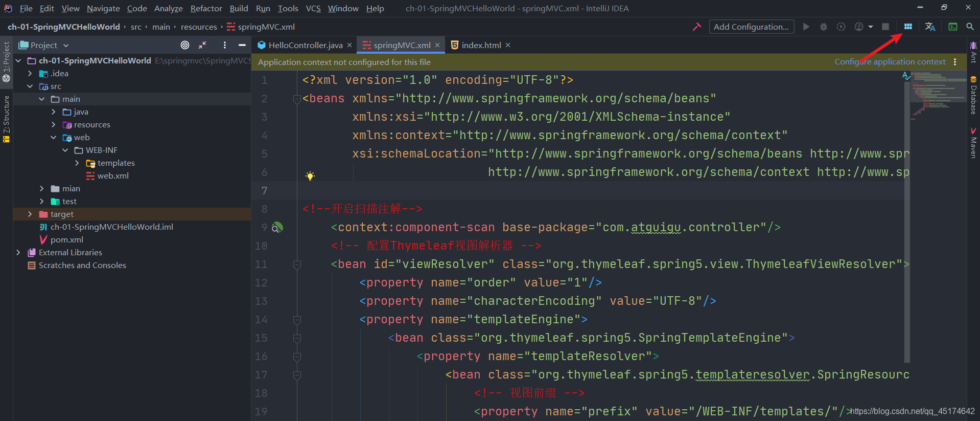Toggle the Ant tool window
Image resolution: width=980 pixels, height=421 pixels.
coord(973,52)
